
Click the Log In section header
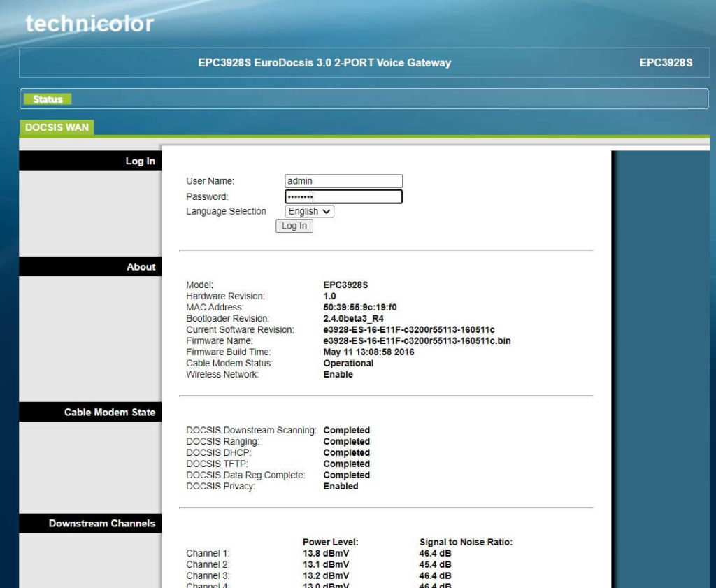coord(140,161)
